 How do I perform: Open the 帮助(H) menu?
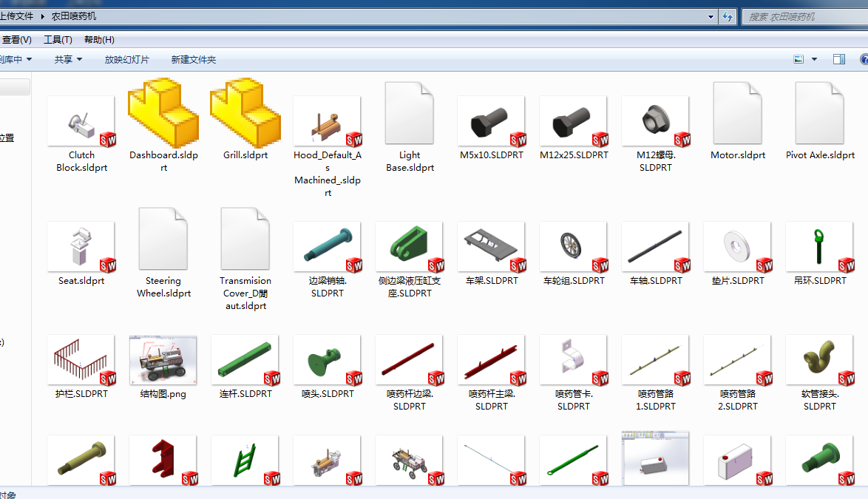point(100,40)
